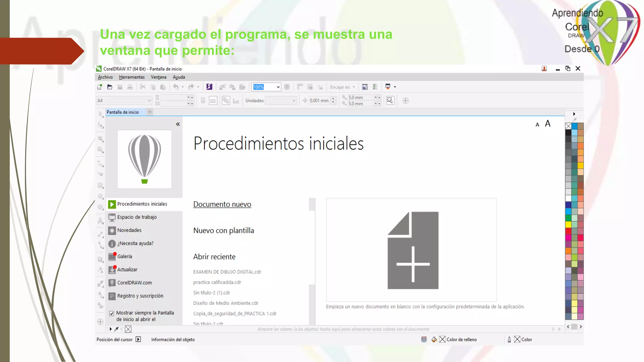Click the Redo arrow icon
The width and height of the screenshot is (644, 362).
[191, 87]
